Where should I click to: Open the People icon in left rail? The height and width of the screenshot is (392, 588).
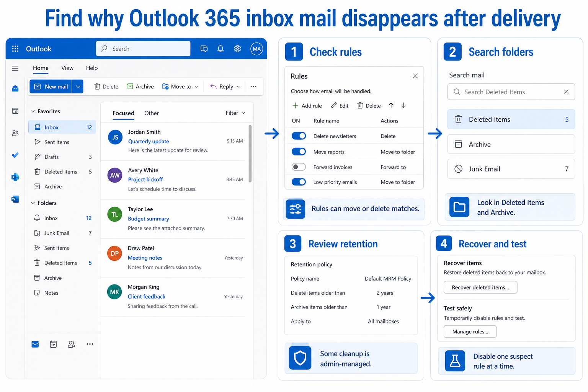pos(15,133)
